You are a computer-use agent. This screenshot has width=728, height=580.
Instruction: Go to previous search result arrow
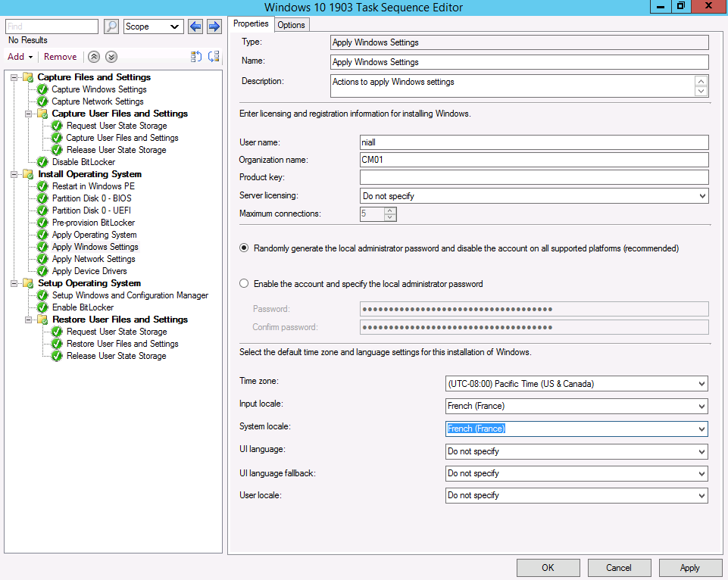tap(195, 27)
